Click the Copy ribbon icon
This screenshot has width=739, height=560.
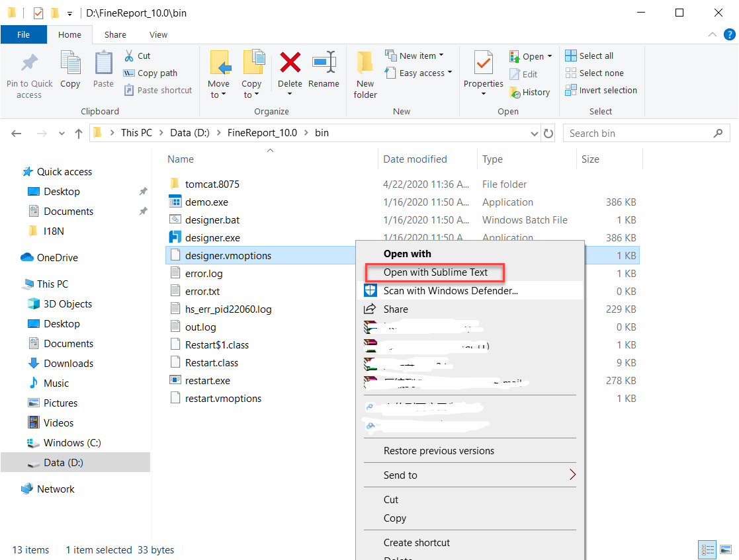point(71,63)
